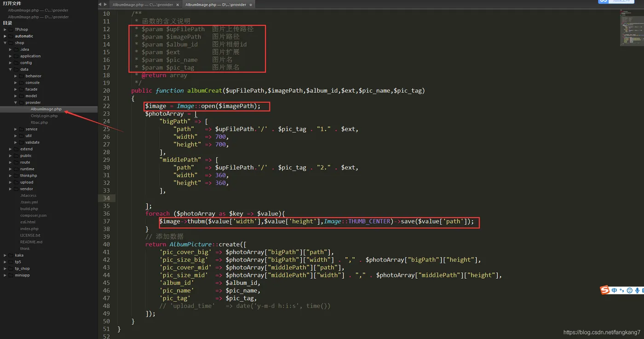Click line number 20 in the gutter
This screenshot has height=339, width=644.
(x=106, y=90)
